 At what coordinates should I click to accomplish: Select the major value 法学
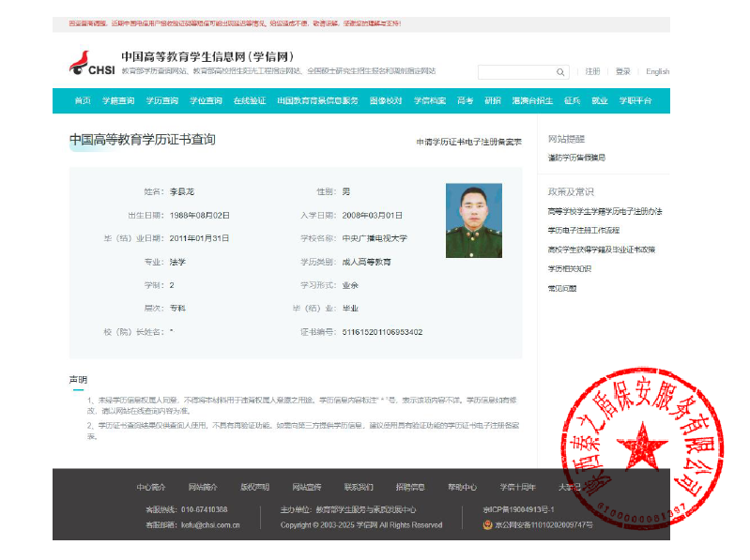point(177,262)
